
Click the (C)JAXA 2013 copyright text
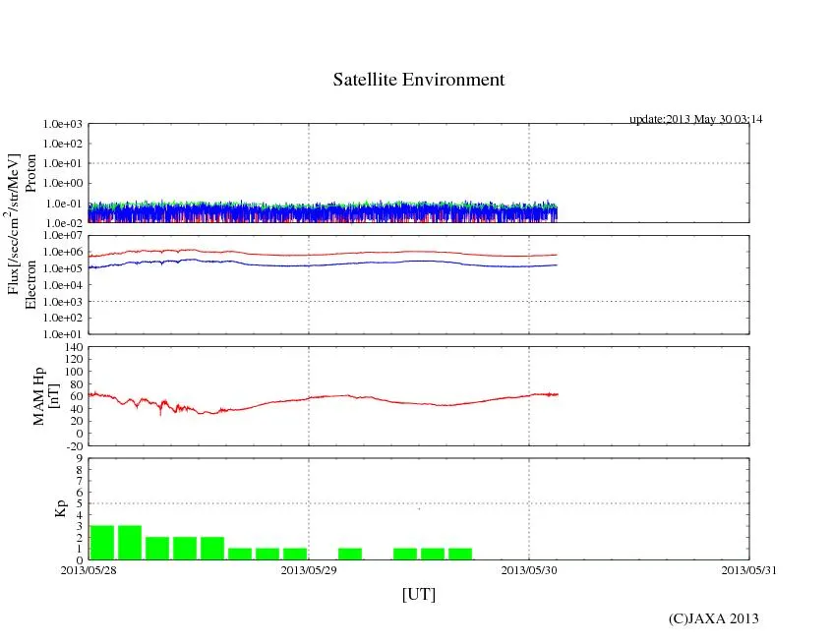[x=713, y=618]
